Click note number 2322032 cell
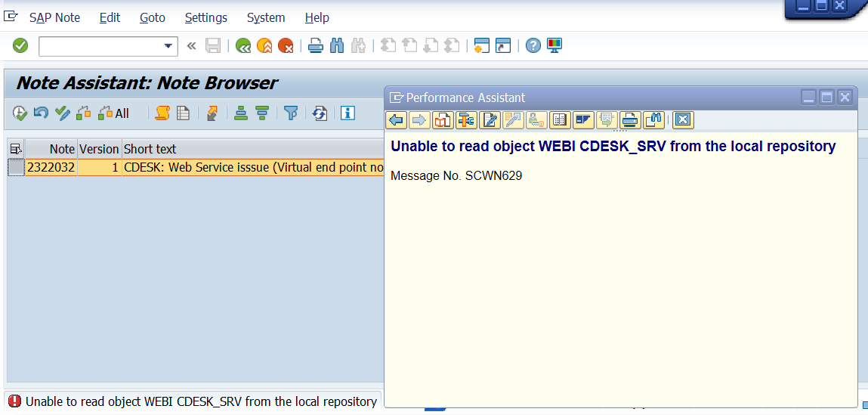868x415 pixels. pos(51,167)
